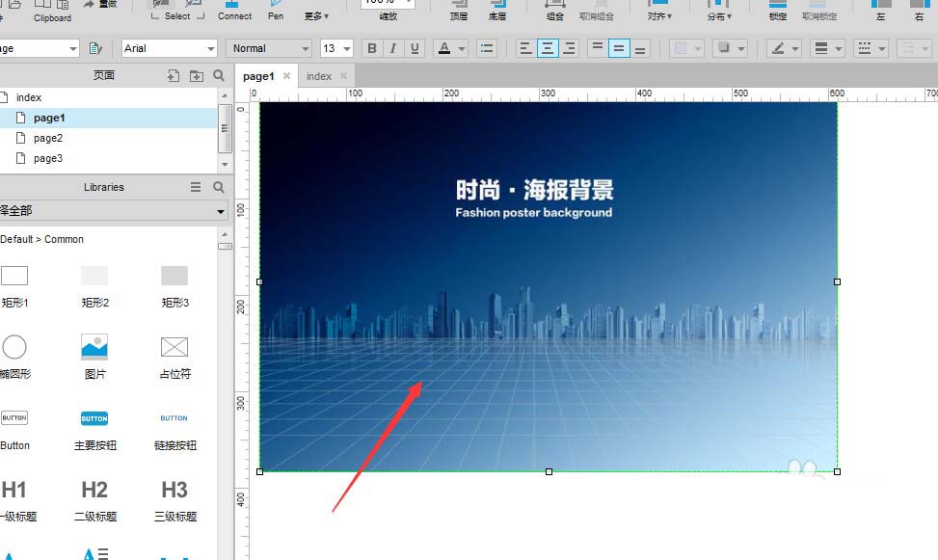This screenshot has width=938, height=560.
Task: Toggle underline text formatting
Action: 414,48
